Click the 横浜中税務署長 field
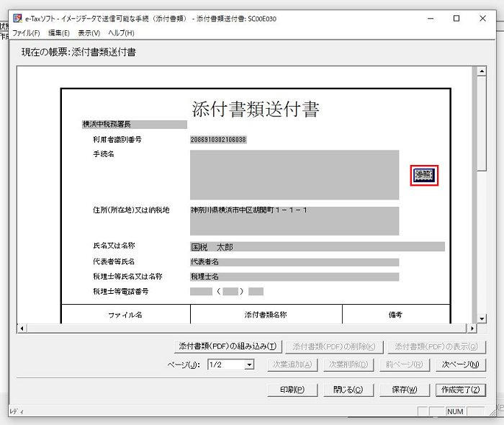Image resolution: width=504 pixels, height=425 pixels. (135, 125)
